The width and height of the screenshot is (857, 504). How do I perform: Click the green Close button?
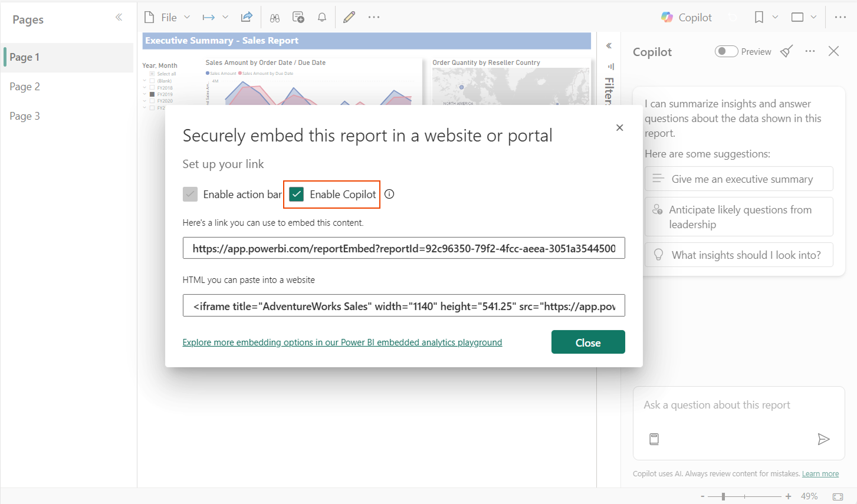[x=588, y=342]
